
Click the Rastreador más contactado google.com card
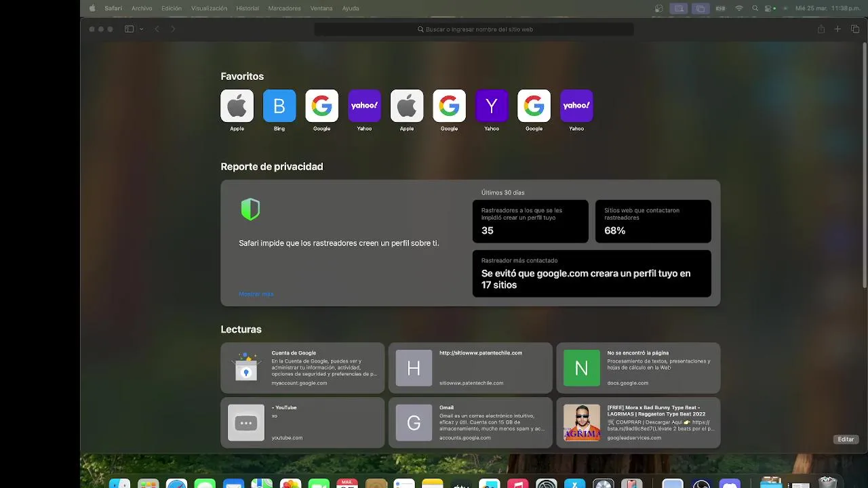click(592, 274)
